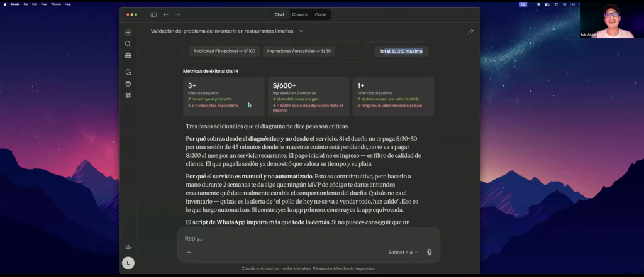Start voice input with microphone icon
The image size is (644, 277).
[429, 252]
